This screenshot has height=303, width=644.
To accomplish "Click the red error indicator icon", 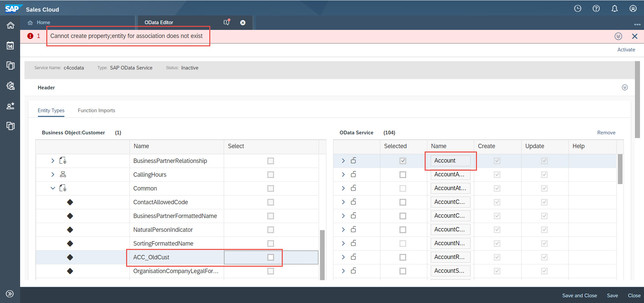I will (x=31, y=36).
